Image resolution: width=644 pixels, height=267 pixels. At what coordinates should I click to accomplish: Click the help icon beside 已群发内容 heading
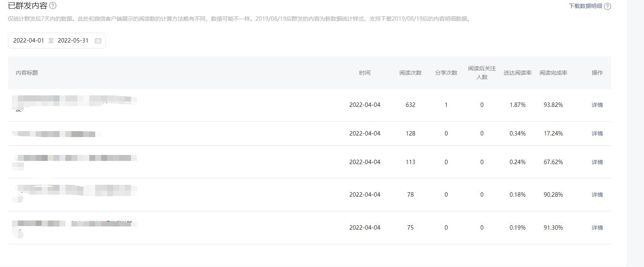click(53, 6)
